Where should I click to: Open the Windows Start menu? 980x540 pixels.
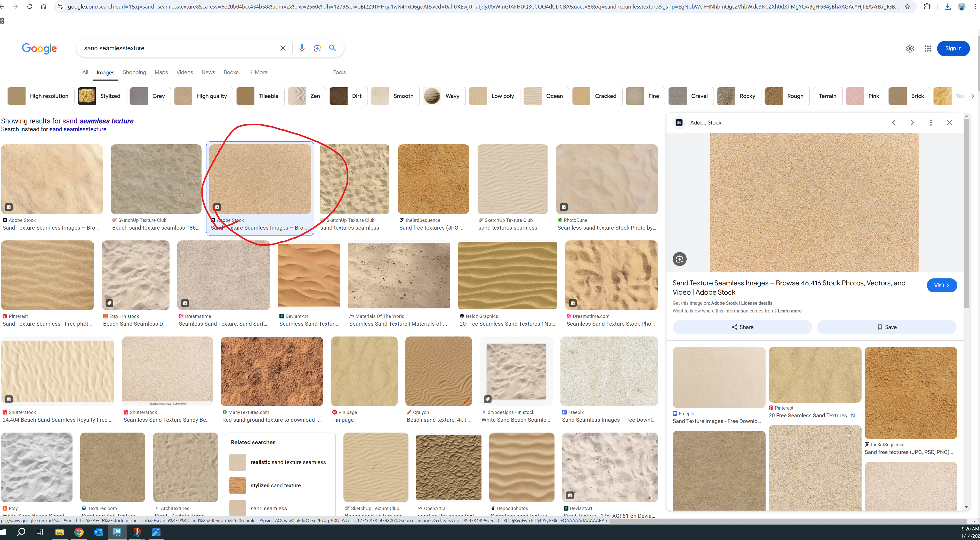[3, 532]
